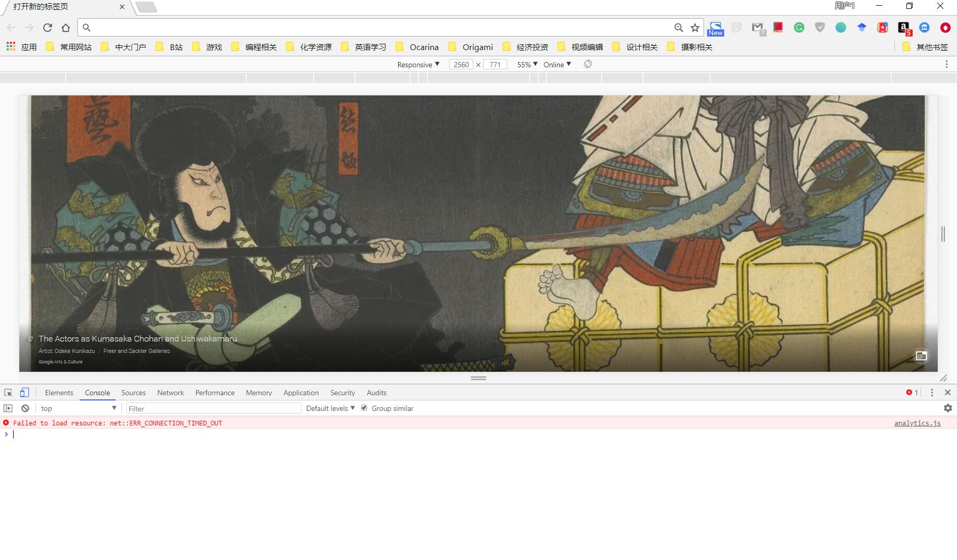Open the red book extension
This screenshot has width=957, height=560.
point(778,27)
